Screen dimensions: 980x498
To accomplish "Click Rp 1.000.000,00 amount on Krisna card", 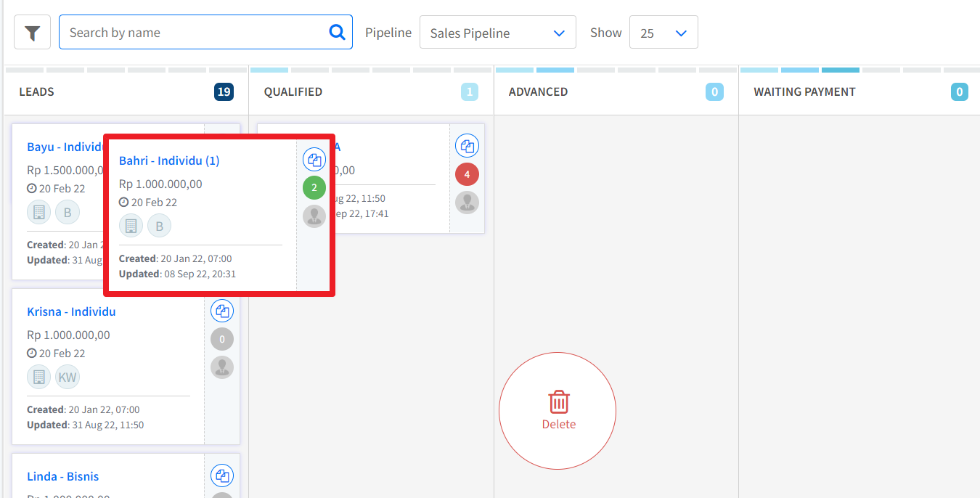I will (68, 335).
